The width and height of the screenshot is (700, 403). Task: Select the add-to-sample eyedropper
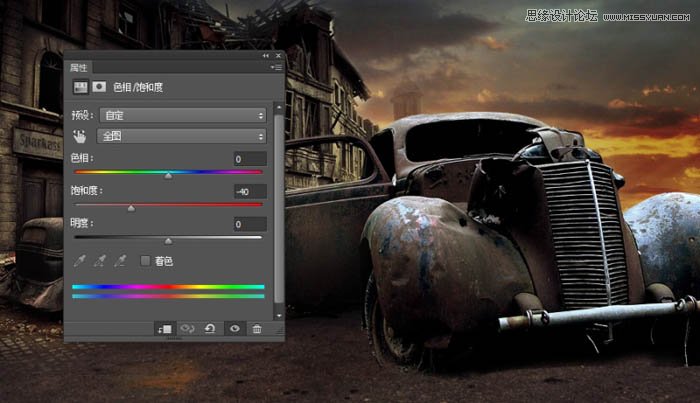pyautogui.click(x=99, y=261)
